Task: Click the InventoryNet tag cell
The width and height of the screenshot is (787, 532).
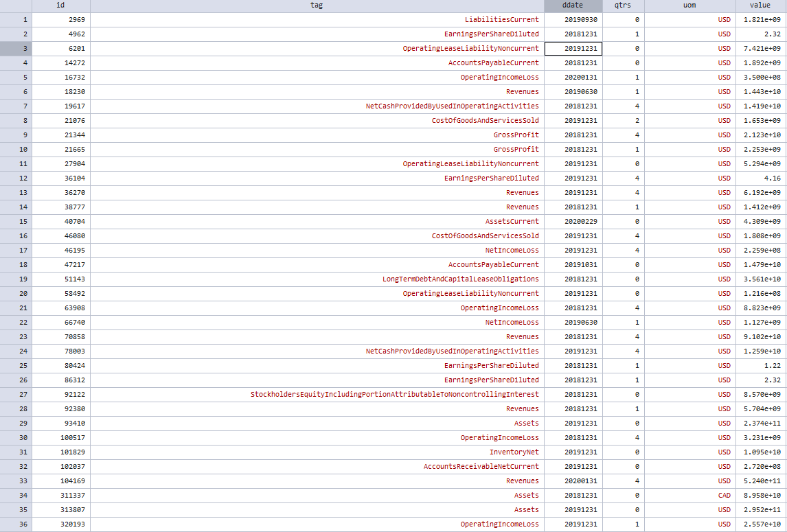Action: pos(317,452)
